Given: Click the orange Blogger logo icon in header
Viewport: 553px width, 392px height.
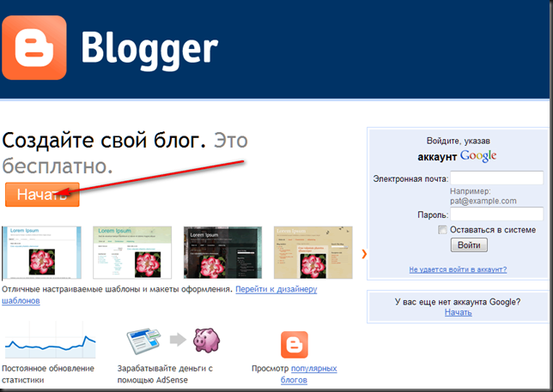Looking at the screenshot, I should pyautogui.click(x=34, y=47).
